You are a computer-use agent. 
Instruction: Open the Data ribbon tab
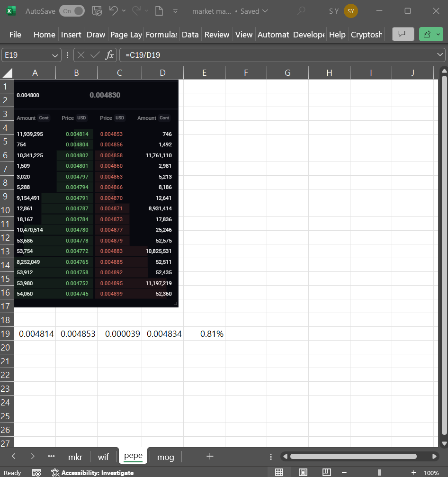pyautogui.click(x=190, y=35)
